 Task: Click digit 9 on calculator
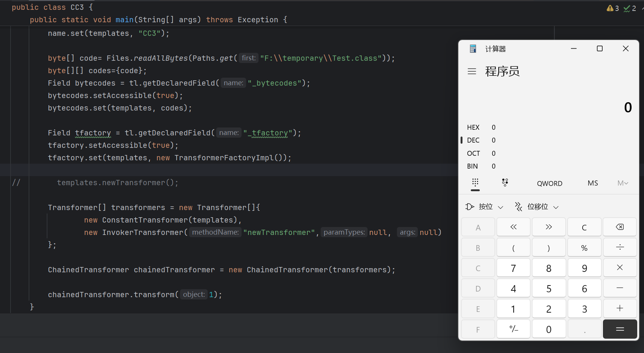tap(584, 268)
